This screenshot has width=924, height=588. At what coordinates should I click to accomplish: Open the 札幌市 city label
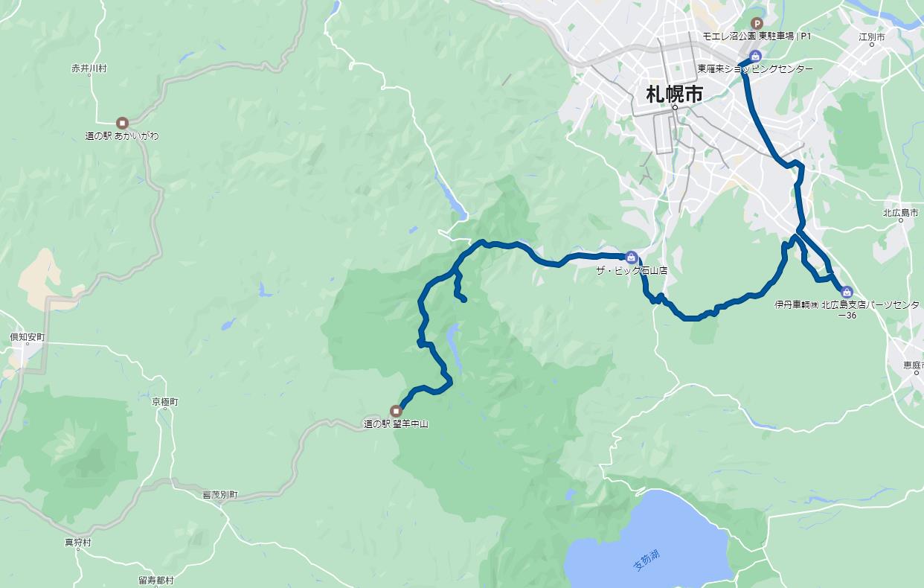coord(675,95)
